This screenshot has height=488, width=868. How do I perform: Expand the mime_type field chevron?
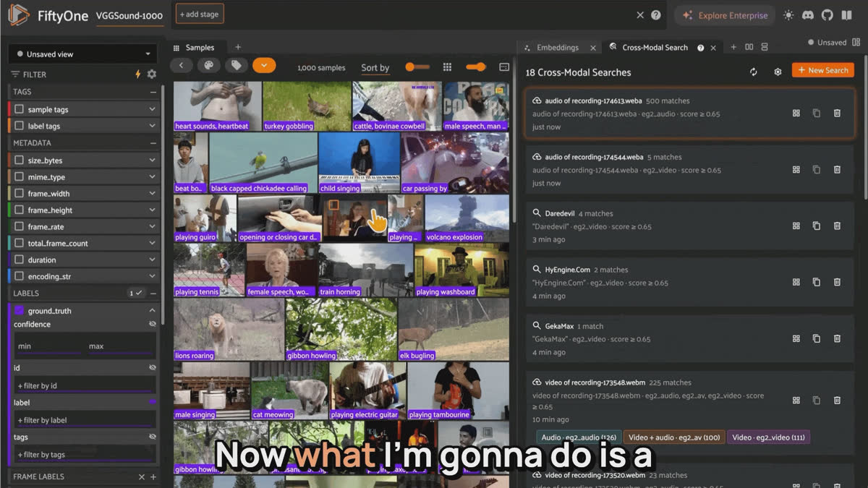152,177
